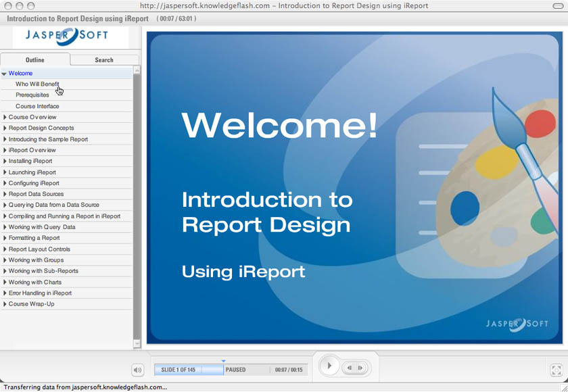This screenshot has width=568, height=392.
Task: Click the window resize grip corner
Action: 564,388
